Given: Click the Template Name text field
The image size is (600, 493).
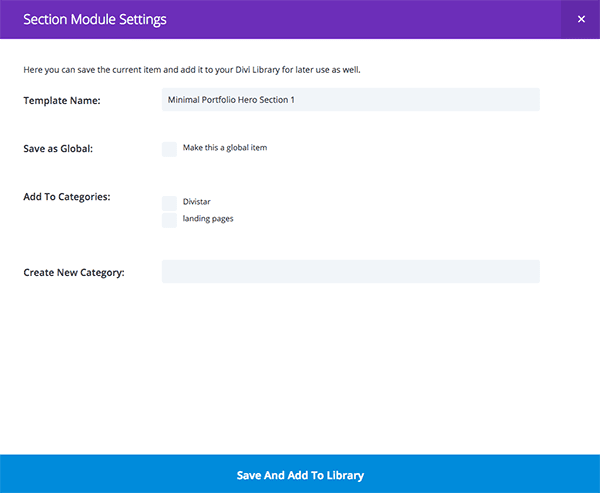Looking at the screenshot, I should [x=350, y=100].
